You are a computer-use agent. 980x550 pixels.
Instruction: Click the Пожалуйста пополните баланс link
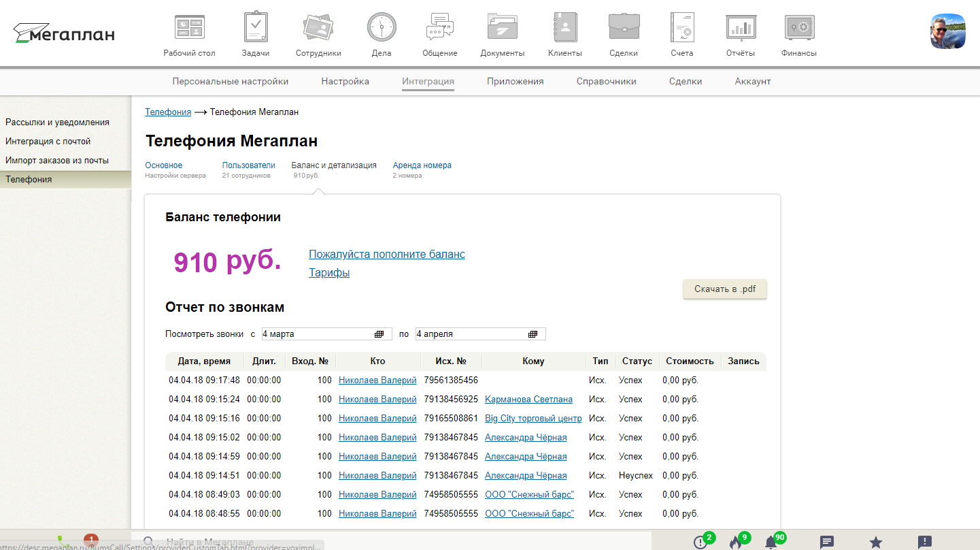pyautogui.click(x=387, y=255)
